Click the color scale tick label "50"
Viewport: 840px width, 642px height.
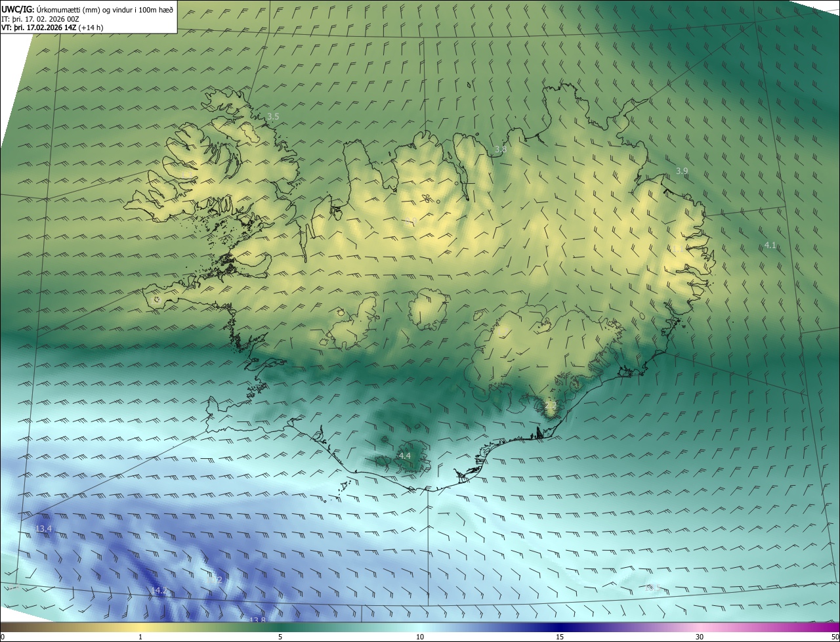click(x=835, y=637)
